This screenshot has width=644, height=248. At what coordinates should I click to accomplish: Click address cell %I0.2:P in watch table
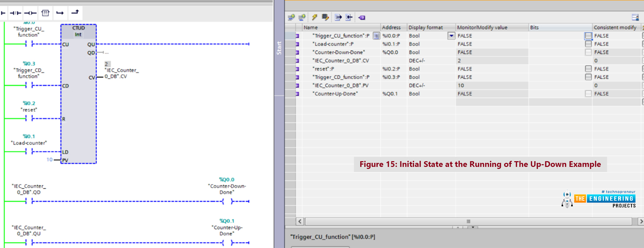point(394,69)
